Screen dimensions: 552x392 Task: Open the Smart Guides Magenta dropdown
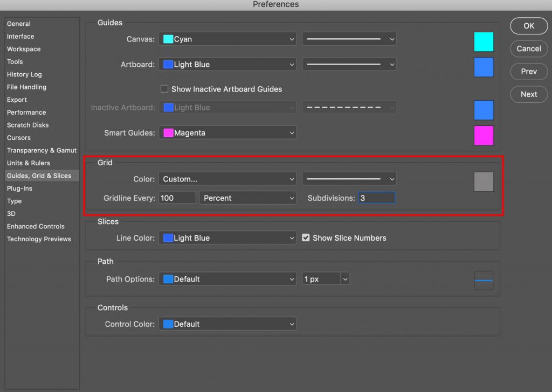(227, 133)
